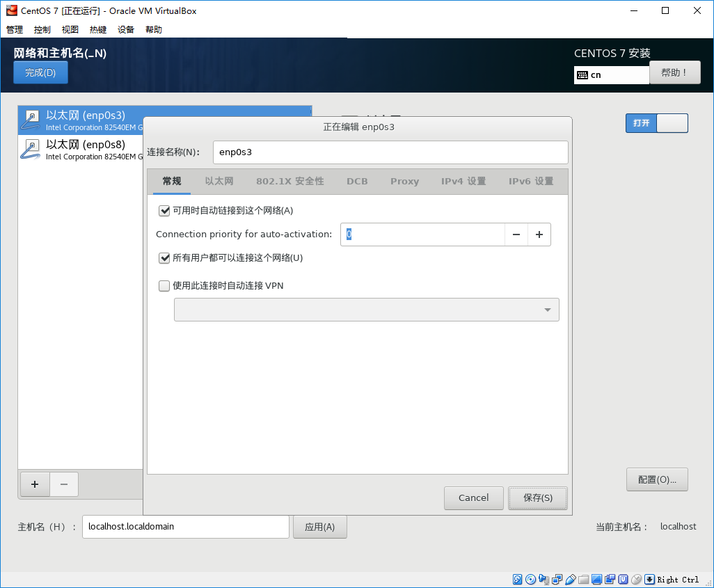Open the Proxy tab
The height and width of the screenshot is (588, 714).
click(x=404, y=182)
